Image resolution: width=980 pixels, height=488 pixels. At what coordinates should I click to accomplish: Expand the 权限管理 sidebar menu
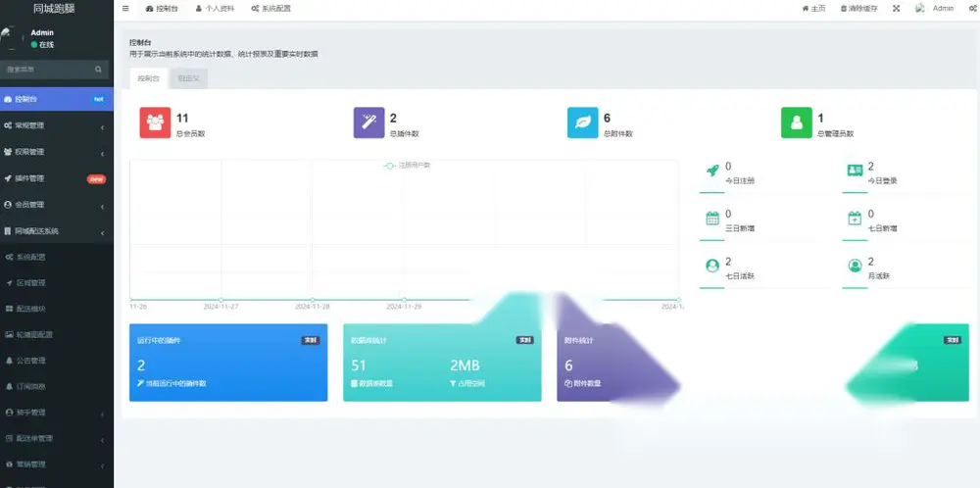(56, 152)
